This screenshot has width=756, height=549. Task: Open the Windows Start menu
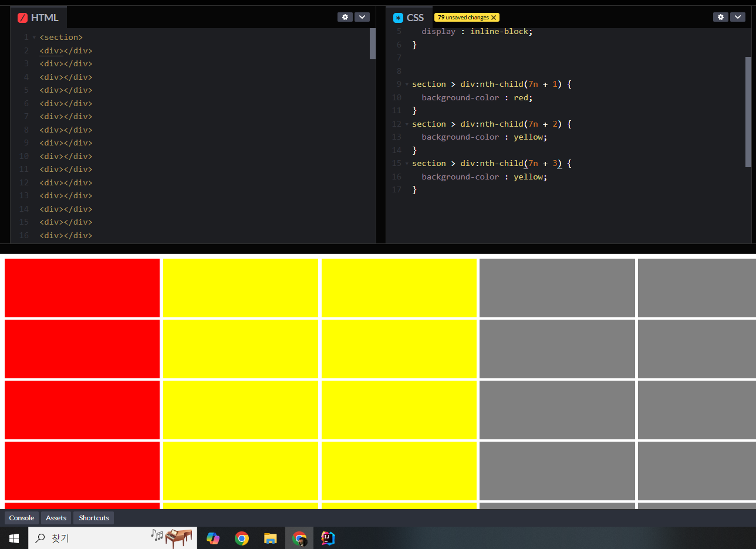(14, 538)
